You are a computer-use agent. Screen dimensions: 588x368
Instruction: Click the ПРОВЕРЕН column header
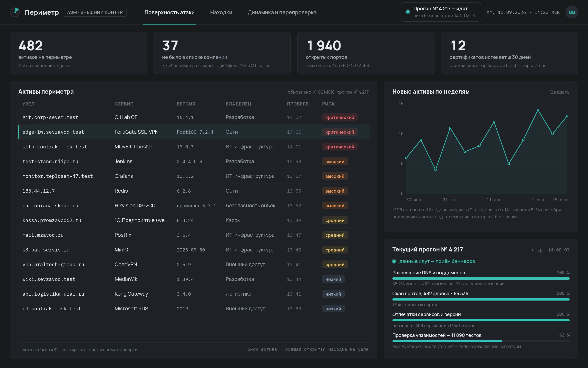point(299,104)
